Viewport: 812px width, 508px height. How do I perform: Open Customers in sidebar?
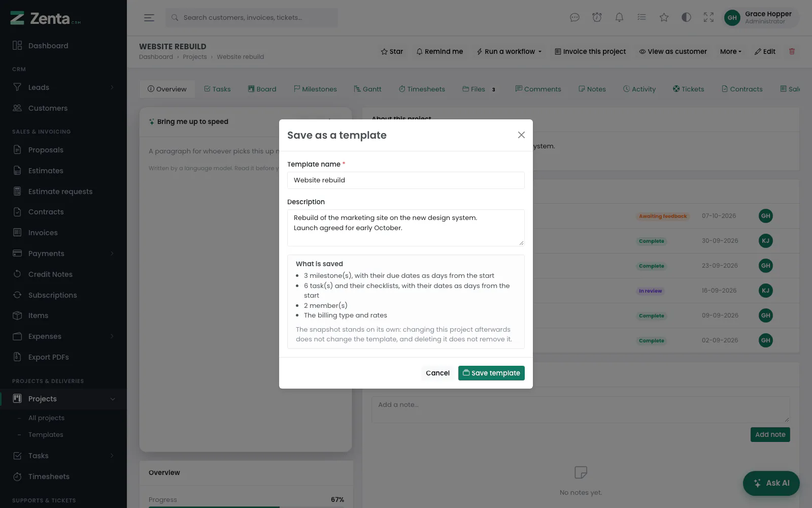coord(63,108)
